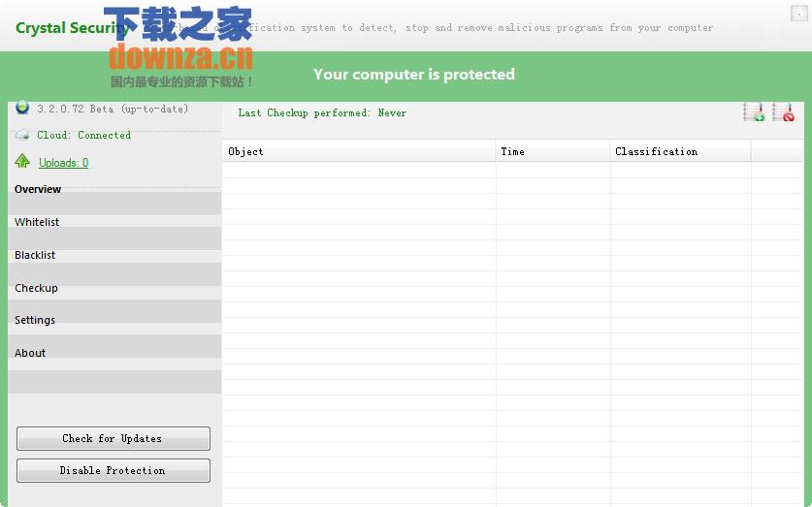Screen dimensions: 812x507
Task: Click the Check for Updates button
Action: click(114, 439)
